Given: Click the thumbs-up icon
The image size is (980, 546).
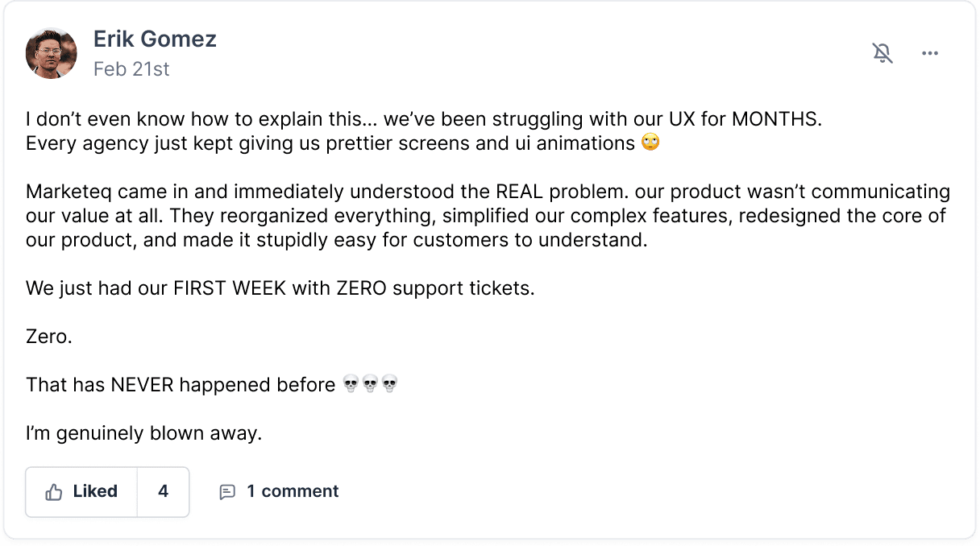Looking at the screenshot, I should 54,492.
